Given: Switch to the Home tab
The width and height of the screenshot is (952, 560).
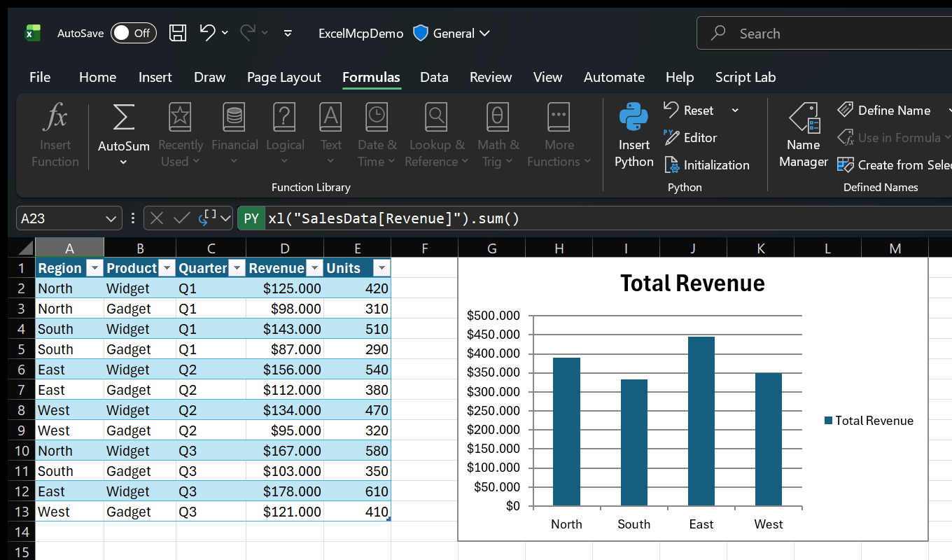Looking at the screenshot, I should (97, 77).
